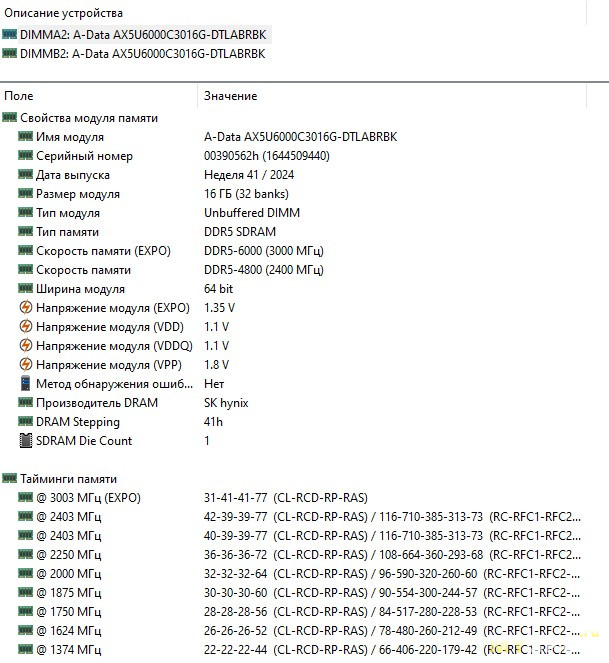
Task: Select the timings row starting '28-28-28-56'
Action: click(x=392, y=612)
